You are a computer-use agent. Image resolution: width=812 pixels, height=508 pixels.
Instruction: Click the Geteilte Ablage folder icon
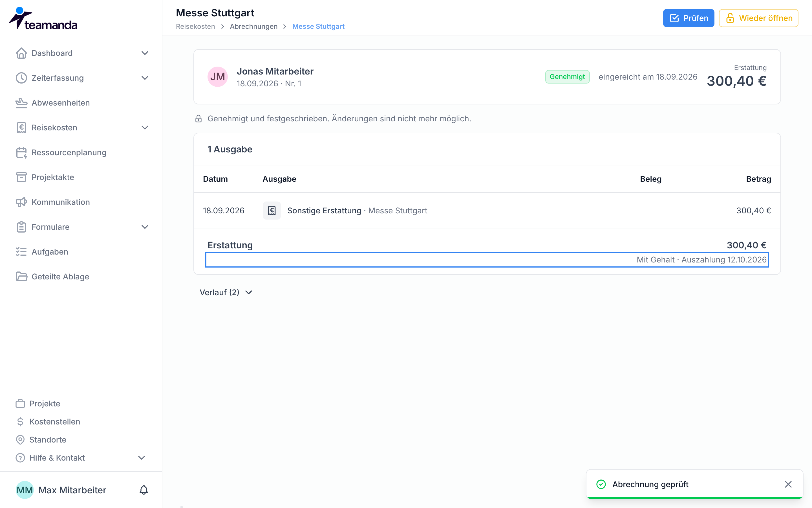tap(21, 277)
